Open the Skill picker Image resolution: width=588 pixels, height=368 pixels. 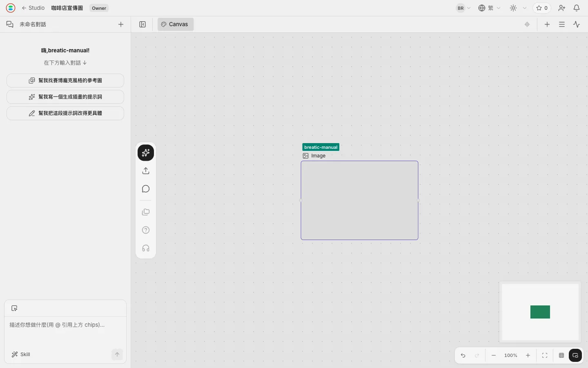pyautogui.click(x=21, y=355)
